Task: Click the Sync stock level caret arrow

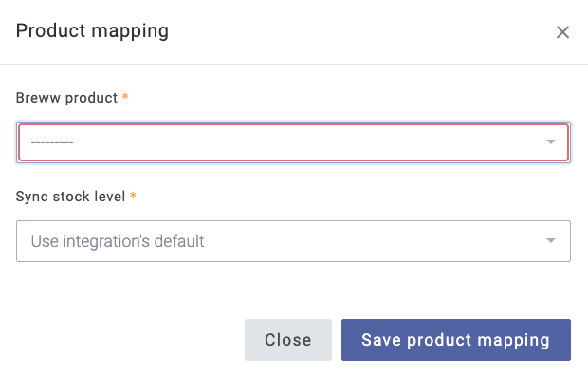Action: 550,240
